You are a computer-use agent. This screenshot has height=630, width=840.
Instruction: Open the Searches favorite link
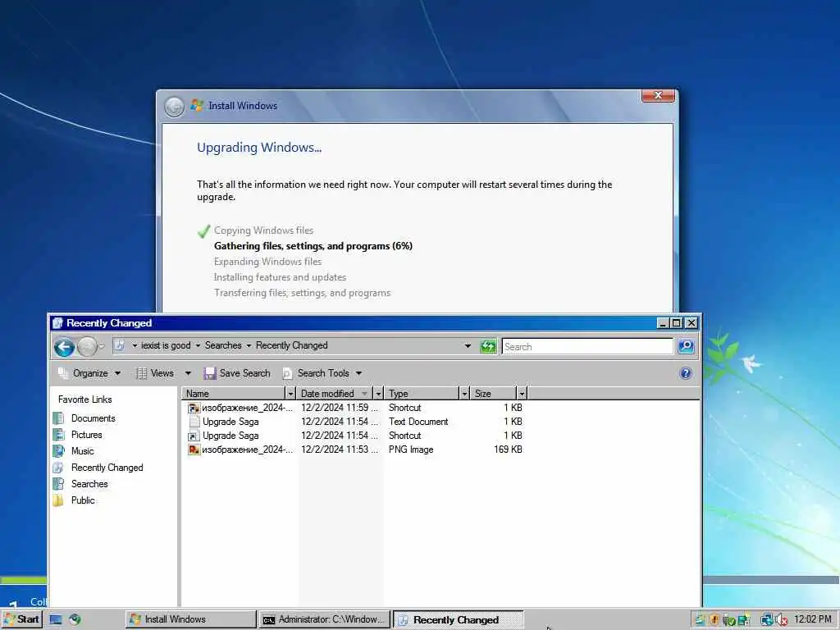pyautogui.click(x=89, y=484)
